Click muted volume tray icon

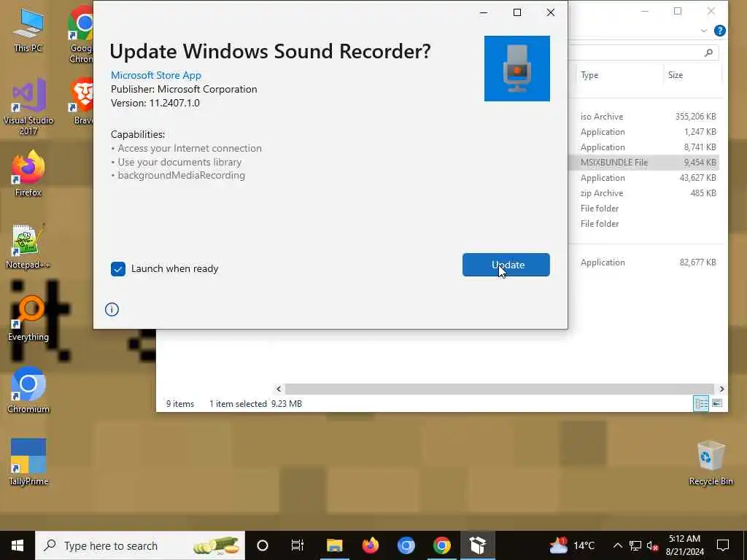[652, 545]
